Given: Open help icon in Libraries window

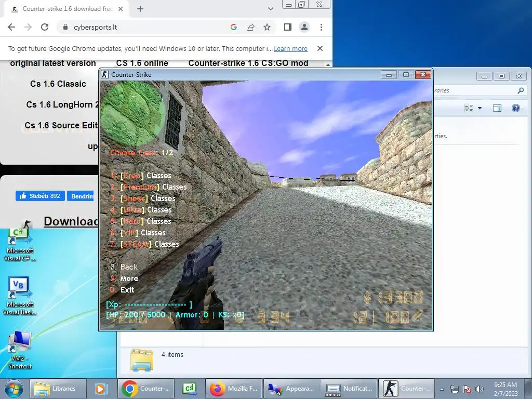Looking at the screenshot, I should pos(516,108).
